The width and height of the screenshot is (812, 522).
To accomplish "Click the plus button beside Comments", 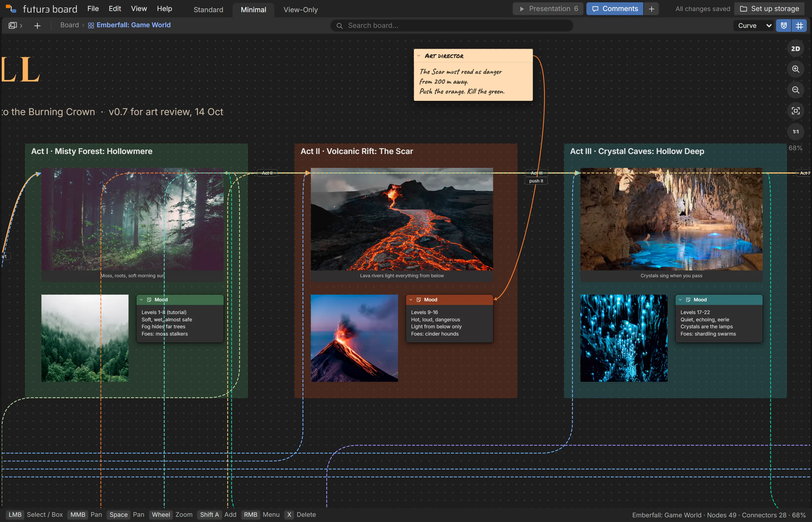I will point(651,9).
